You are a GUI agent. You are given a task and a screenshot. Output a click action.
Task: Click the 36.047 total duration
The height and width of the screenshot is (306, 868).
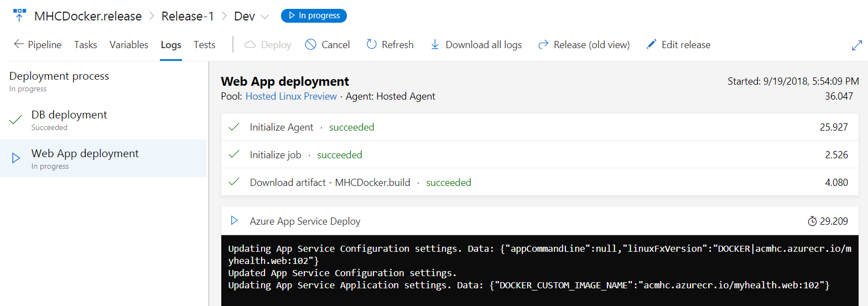tap(839, 96)
